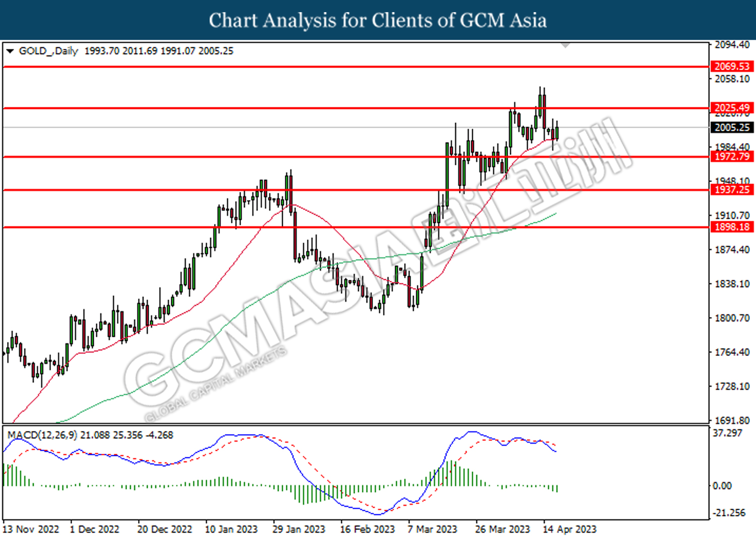Image resolution: width=756 pixels, height=540 pixels.
Task: Click the OHLC values 1993.70 2011.69 1991.07 2005.25
Action: tap(159, 51)
